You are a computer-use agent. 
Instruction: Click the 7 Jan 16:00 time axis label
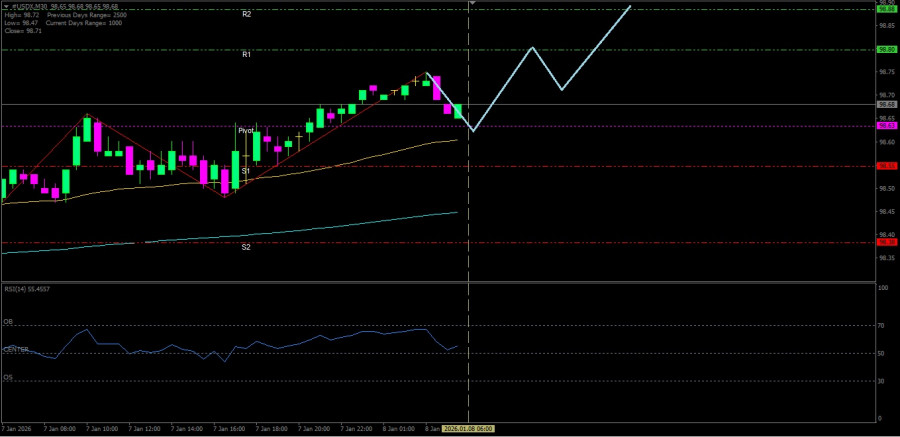229,429
